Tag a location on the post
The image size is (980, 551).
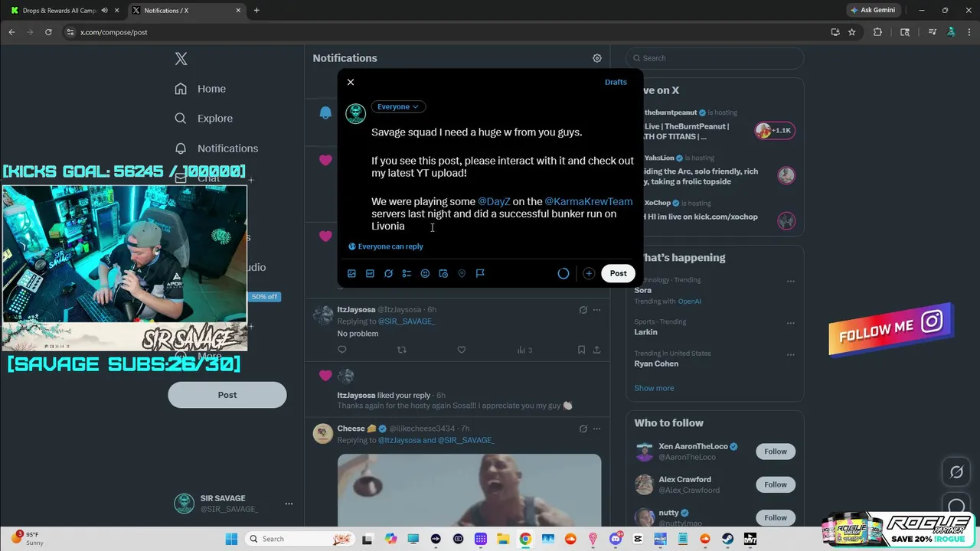462,273
